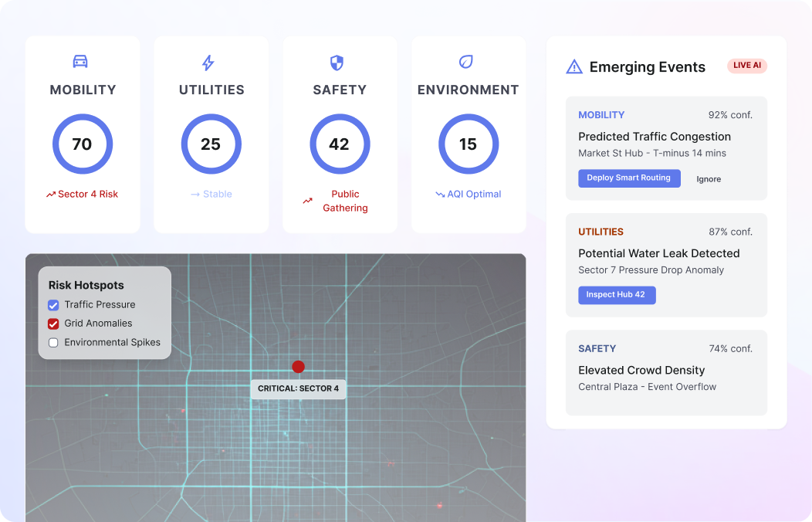This screenshot has height=522, width=812.
Task: Click Inspect Hub 42 for water leak
Action: (617, 295)
